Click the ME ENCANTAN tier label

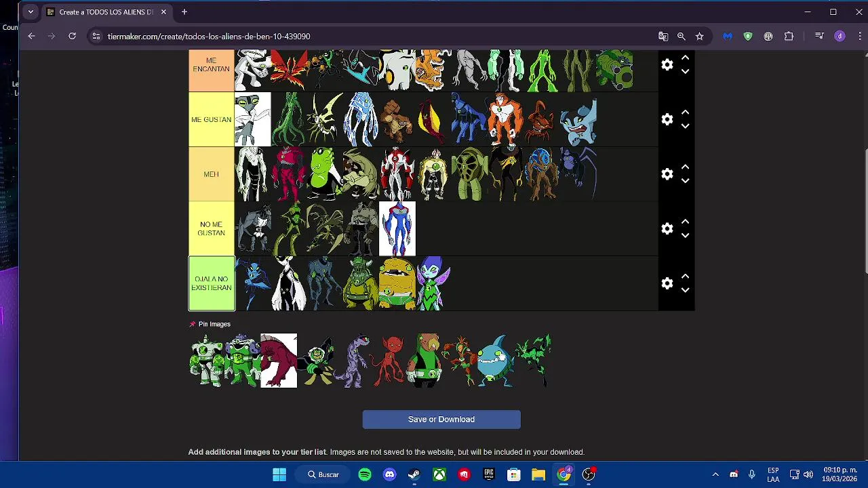click(212, 70)
